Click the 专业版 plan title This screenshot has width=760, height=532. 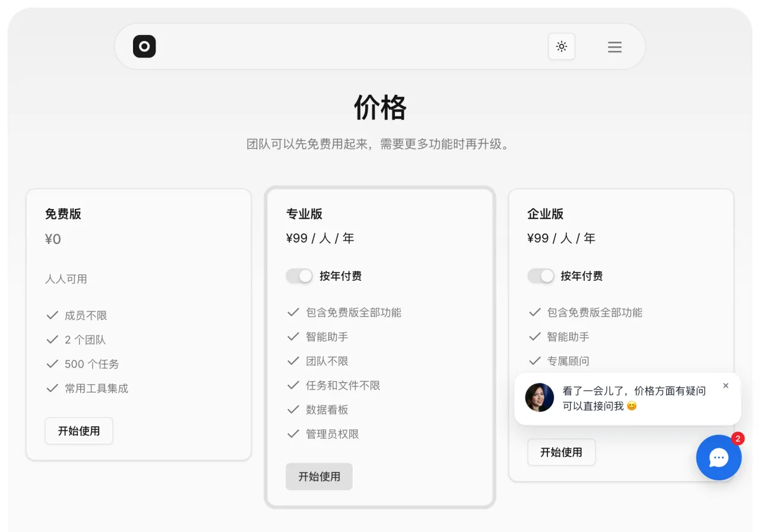coord(304,214)
